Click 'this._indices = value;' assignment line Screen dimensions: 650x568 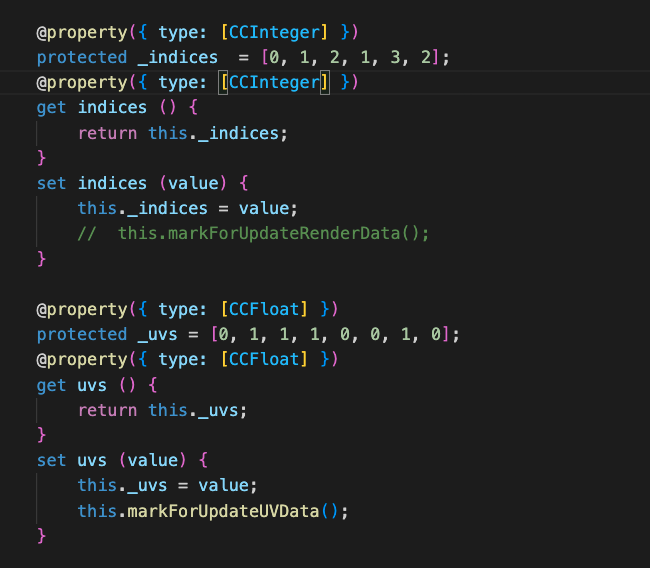click(x=188, y=209)
